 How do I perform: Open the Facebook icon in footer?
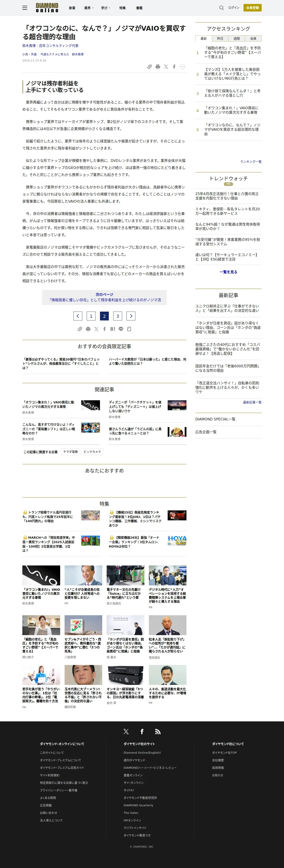click(x=142, y=732)
